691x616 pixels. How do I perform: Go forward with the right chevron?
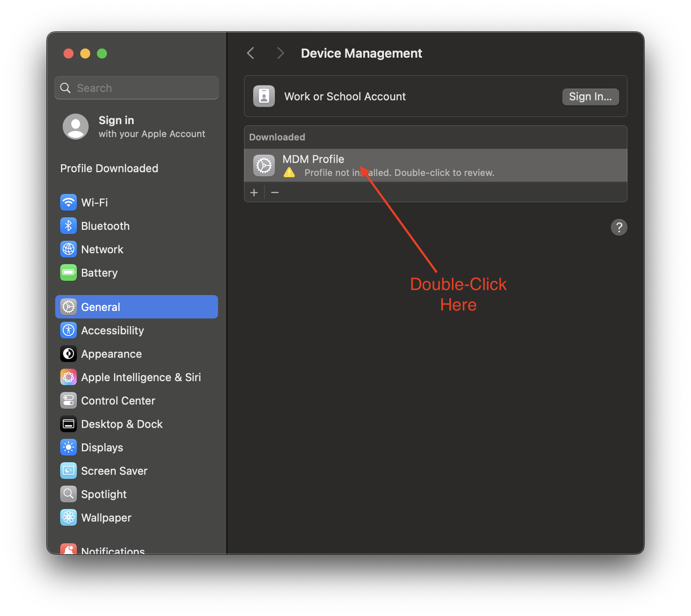(x=280, y=53)
